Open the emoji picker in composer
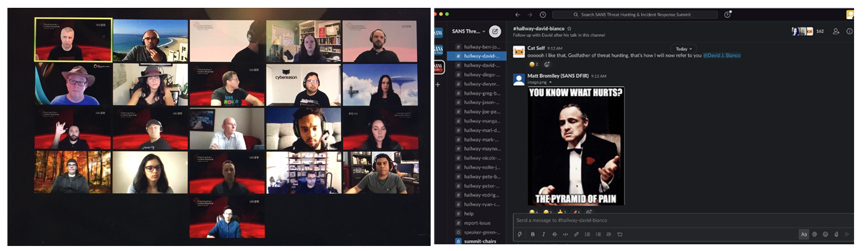868x251 pixels. point(826,234)
